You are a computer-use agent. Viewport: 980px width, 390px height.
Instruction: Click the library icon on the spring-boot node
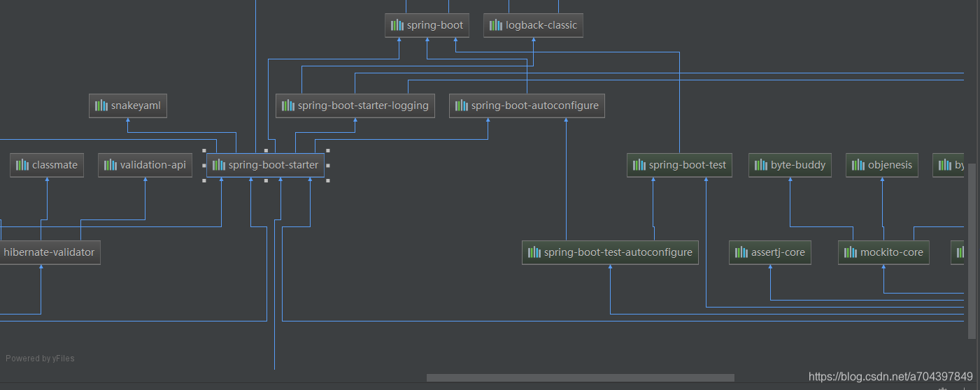pos(397,25)
